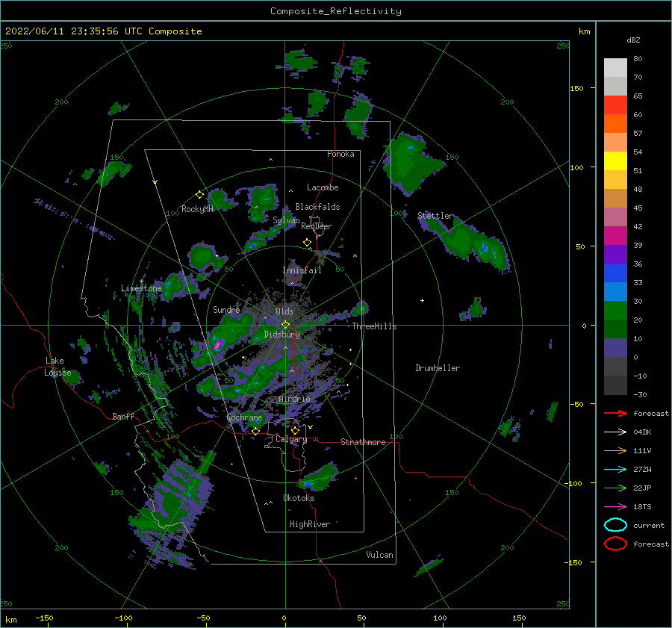Click the Didsbury city label
672x628 pixels.
coord(282,335)
